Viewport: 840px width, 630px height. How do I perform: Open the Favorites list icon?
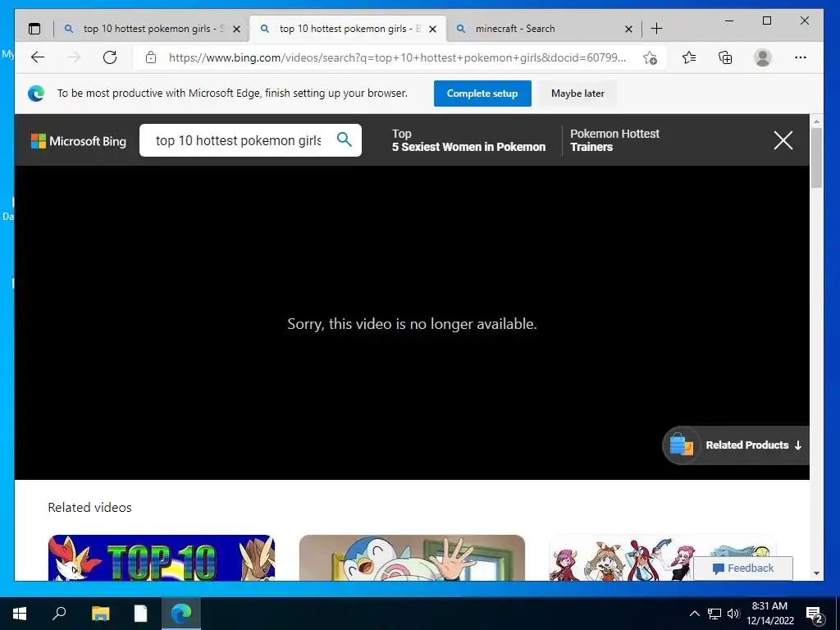(x=689, y=57)
